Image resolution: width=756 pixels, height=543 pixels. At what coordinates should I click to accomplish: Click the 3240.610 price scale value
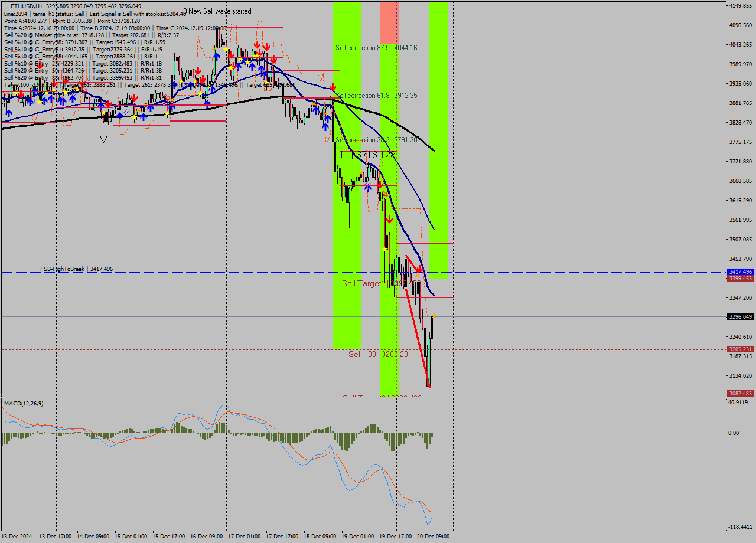(741, 337)
